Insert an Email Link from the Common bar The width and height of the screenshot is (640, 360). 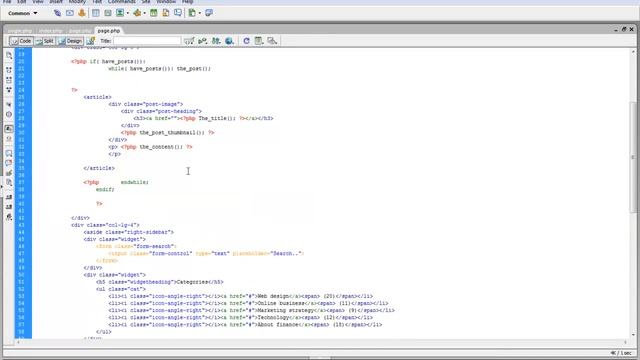(70, 13)
